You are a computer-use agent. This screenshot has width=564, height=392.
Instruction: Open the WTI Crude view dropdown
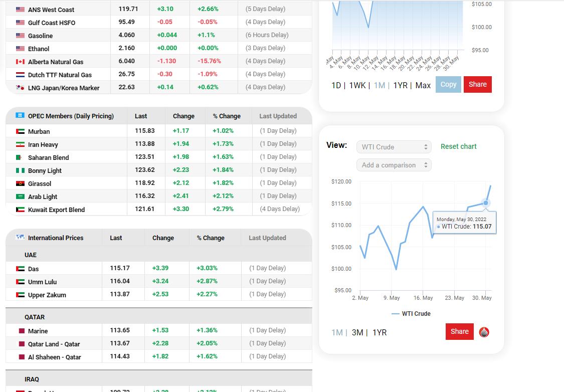tap(394, 147)
